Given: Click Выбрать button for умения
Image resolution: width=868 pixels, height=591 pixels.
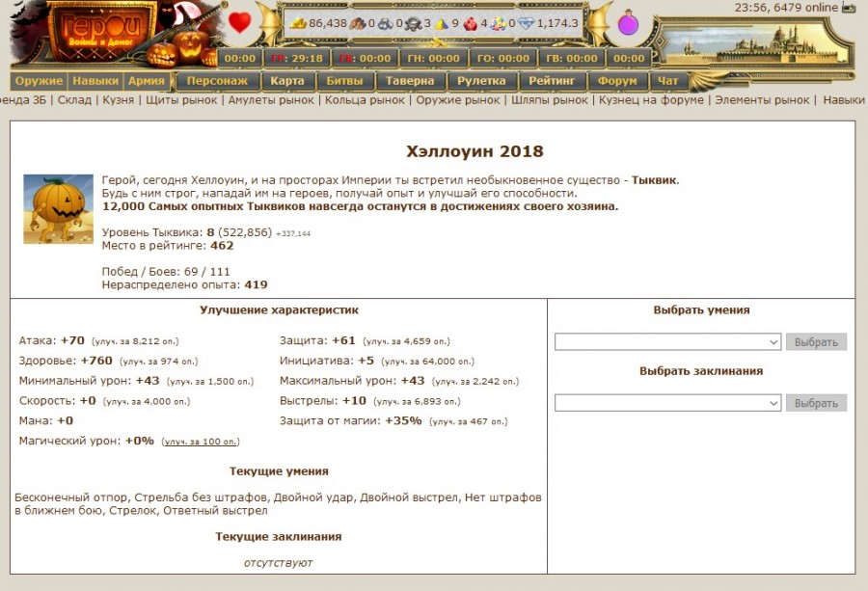Looking at the screenshot, I should (x=816, y=342).
